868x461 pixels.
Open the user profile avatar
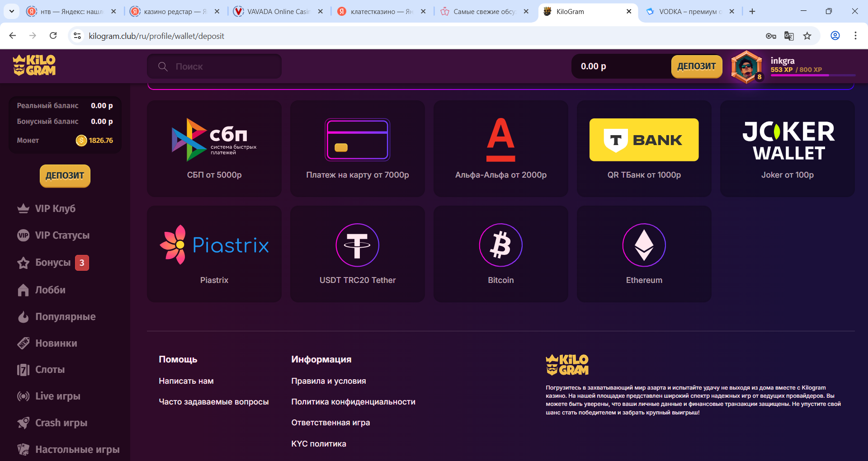pos(746,67)
